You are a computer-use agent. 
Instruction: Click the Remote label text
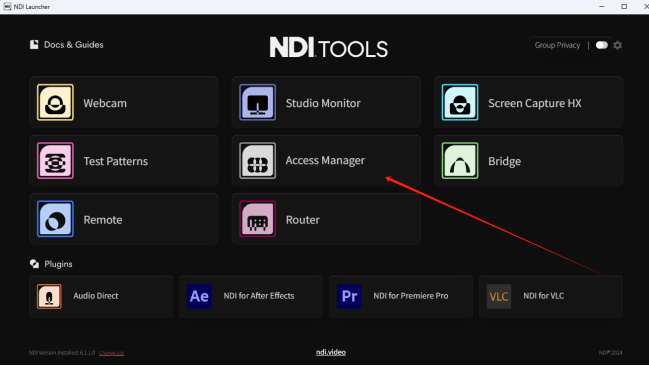[x=103, y=220]
